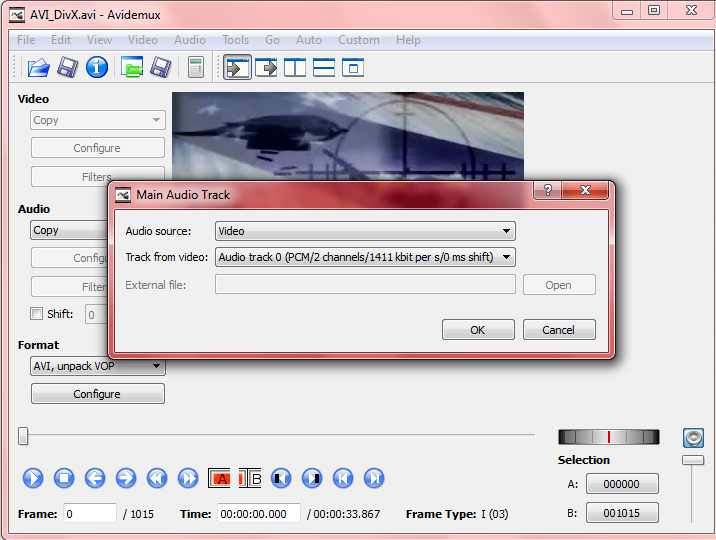This screenshot has width=716, height=540.
Task: Click the audio volume speaker icon
Action: 693,438
